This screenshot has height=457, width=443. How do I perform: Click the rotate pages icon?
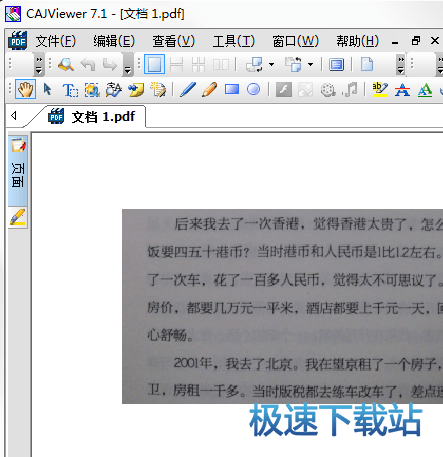coord(254,64)
